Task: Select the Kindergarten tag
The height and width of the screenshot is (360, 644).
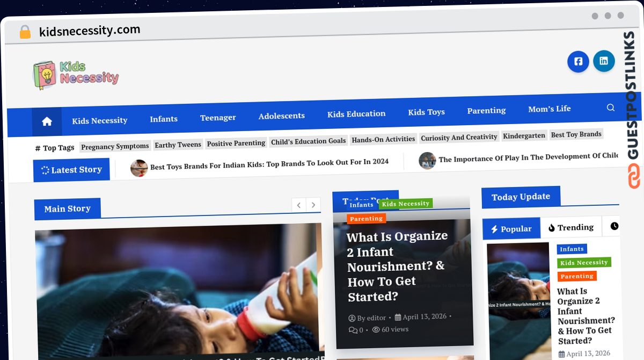Action: pos(524,135)
